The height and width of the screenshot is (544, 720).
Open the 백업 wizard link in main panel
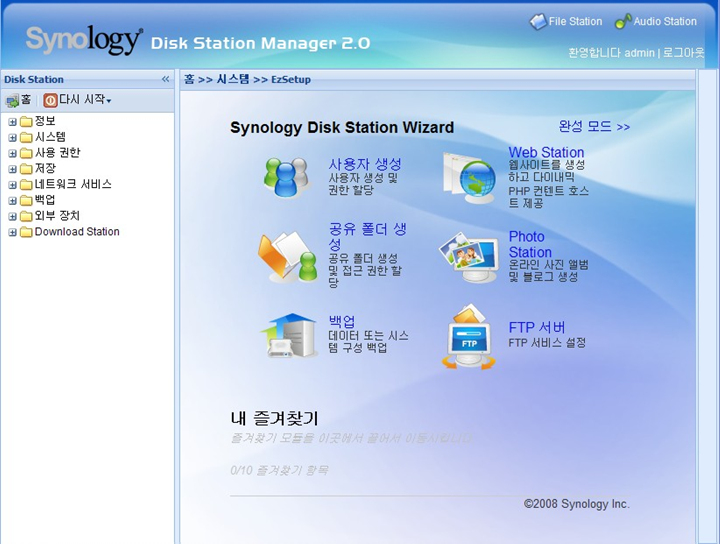tap(342, 321)
